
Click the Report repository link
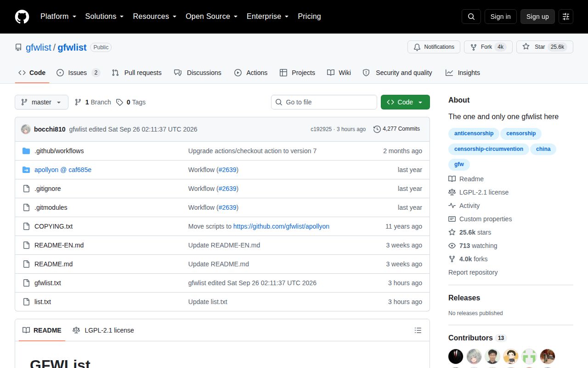pos(473,272)
